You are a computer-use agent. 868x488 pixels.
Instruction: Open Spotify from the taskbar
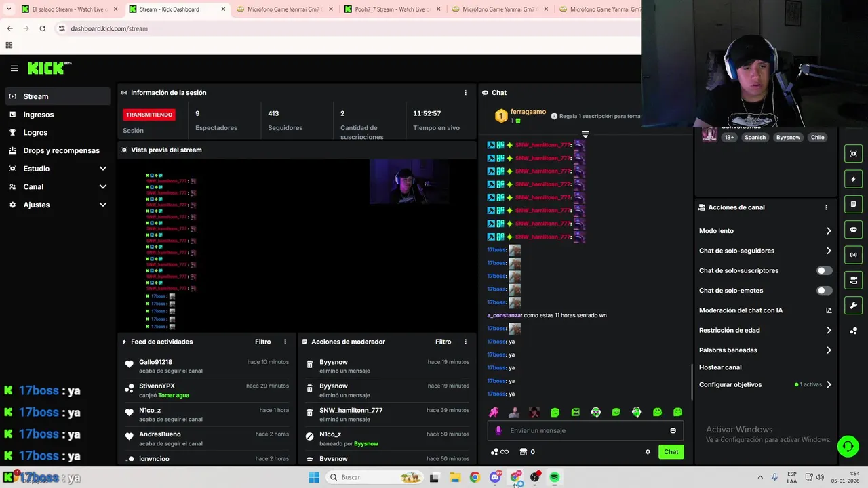click(555, 477)
